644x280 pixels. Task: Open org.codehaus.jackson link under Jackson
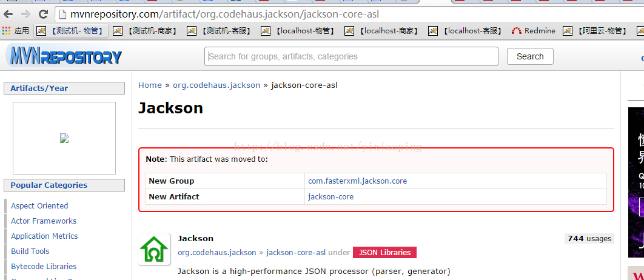tap(217, 253)
